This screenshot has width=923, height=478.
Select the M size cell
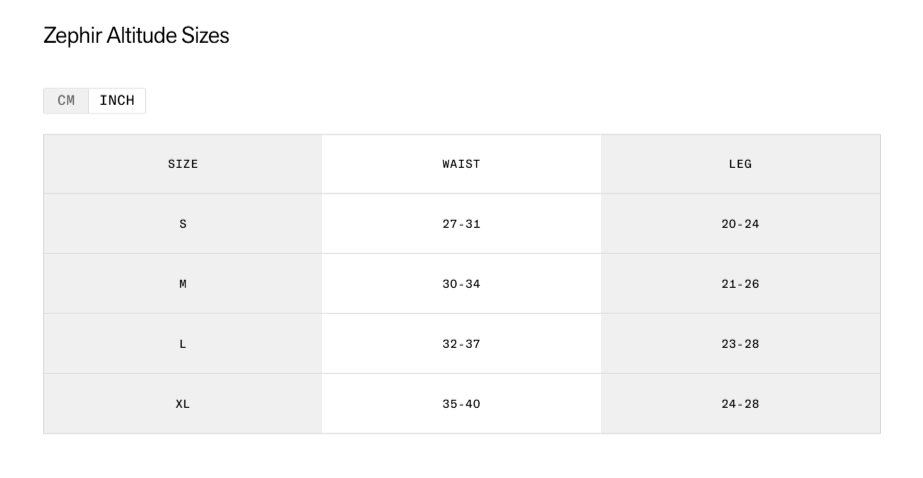pos(182,284)
